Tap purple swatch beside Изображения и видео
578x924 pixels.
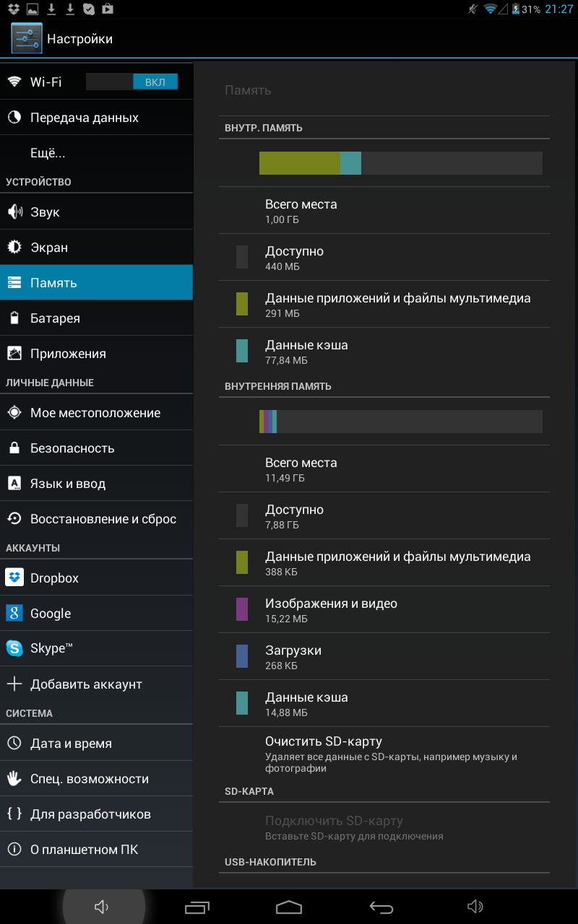[242, 609]
